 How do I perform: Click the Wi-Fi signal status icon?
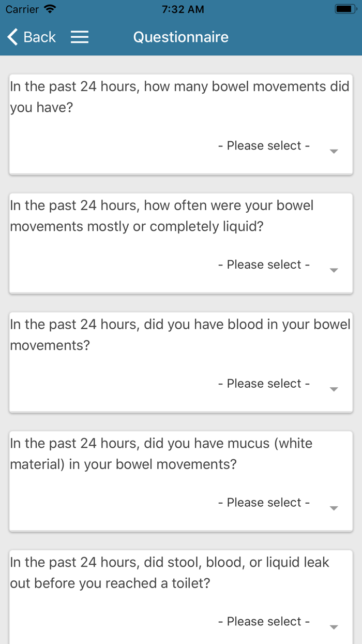(50, 9)
